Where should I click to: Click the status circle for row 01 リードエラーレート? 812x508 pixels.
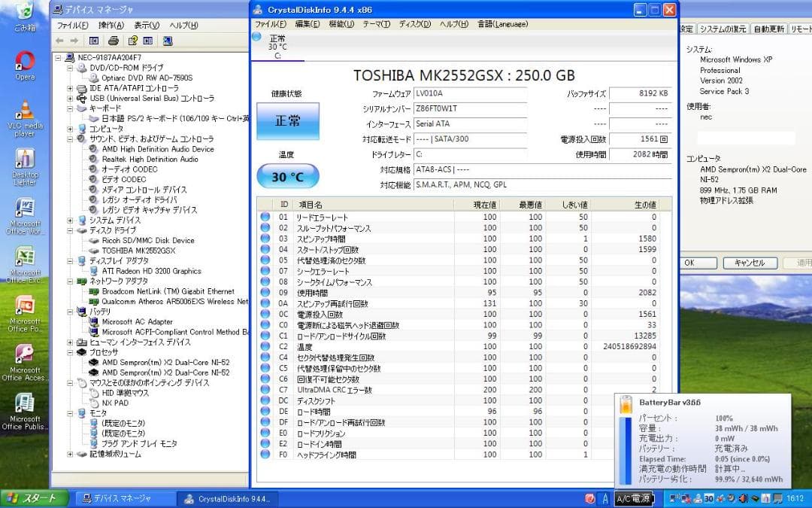[265, 217]
